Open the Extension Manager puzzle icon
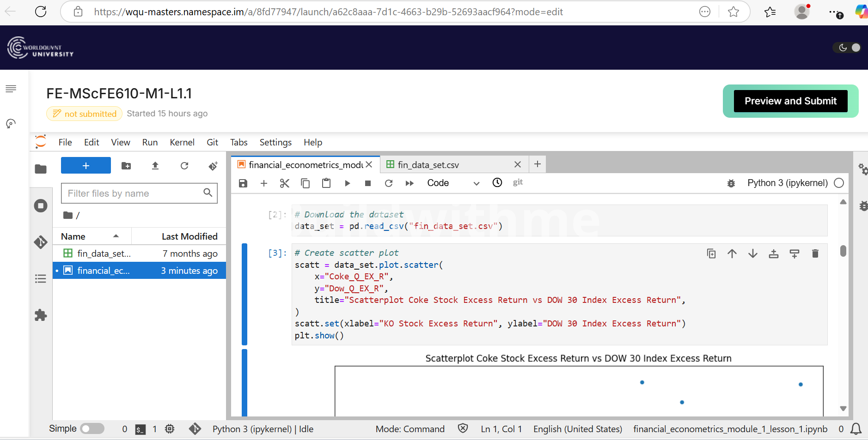 (x=41, y=315)
